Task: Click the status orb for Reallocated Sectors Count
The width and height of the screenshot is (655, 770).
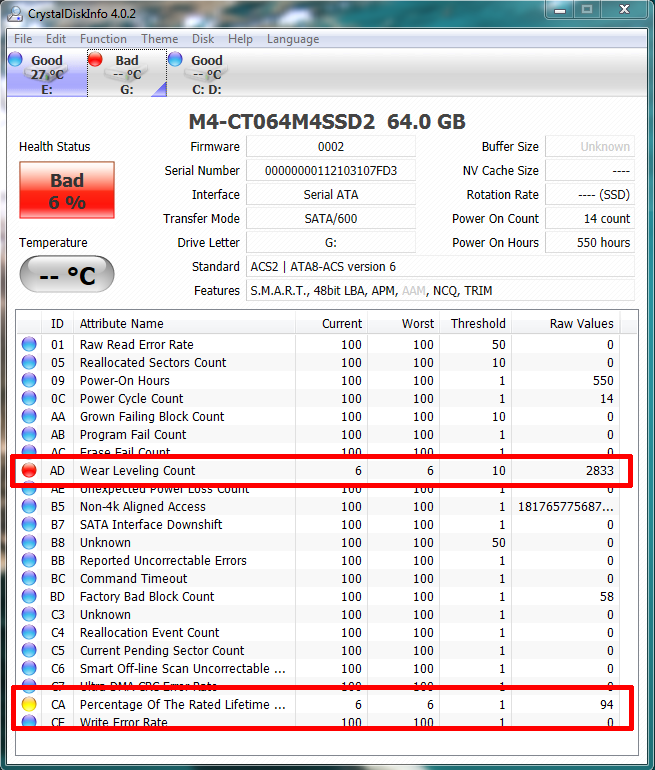Action: [x=29, y=362]
